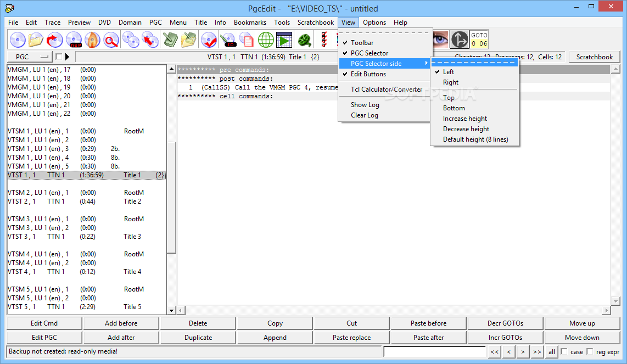
Task: Click the branching arrows jump icon
Action: click(x=460, y=40)
